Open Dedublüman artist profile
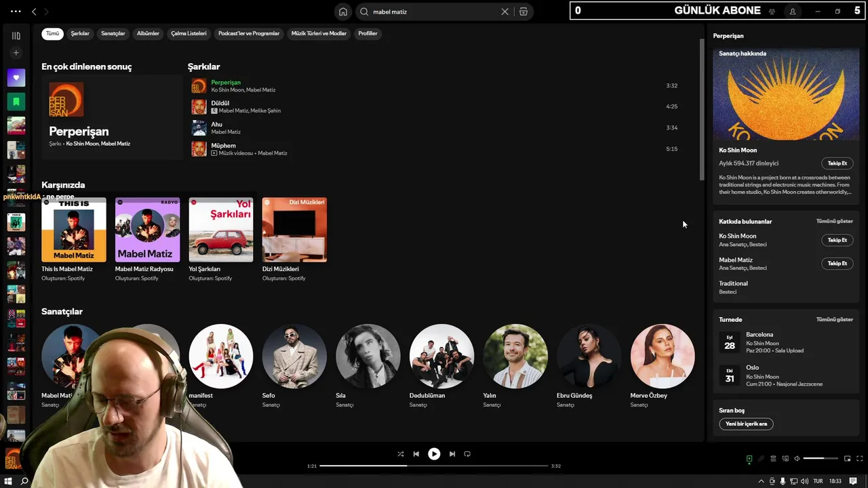This screenshot has height=488, width=868. point(441,366)
